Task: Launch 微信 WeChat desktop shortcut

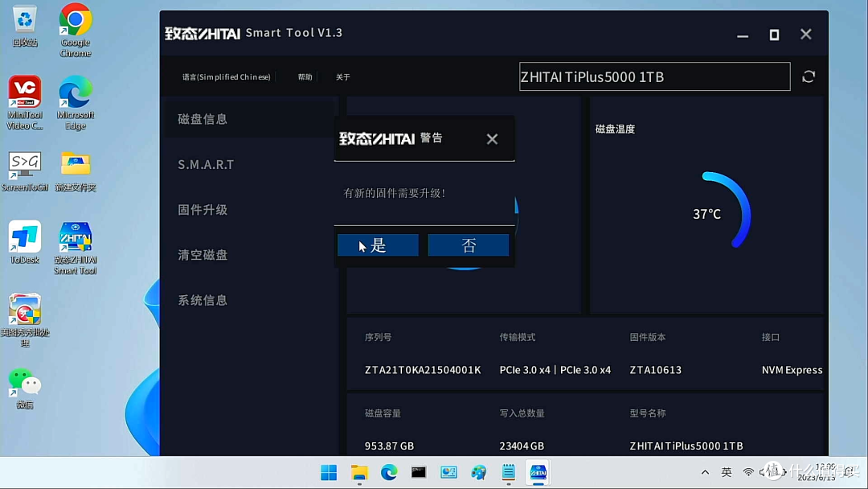Action: [x=24, y=388]
